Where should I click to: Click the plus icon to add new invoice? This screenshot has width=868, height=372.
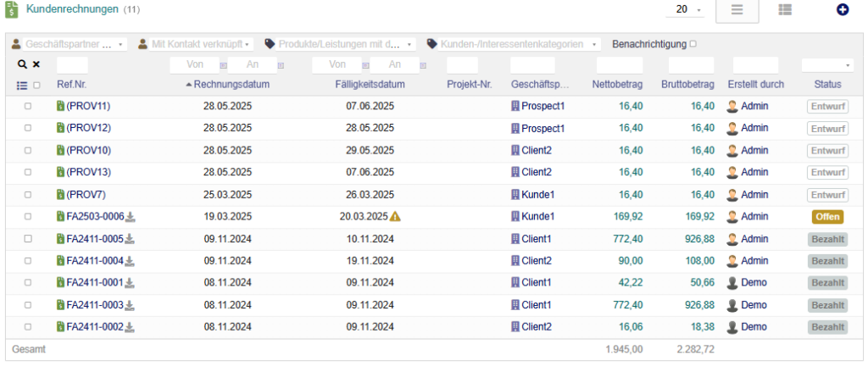coord(843,10)
